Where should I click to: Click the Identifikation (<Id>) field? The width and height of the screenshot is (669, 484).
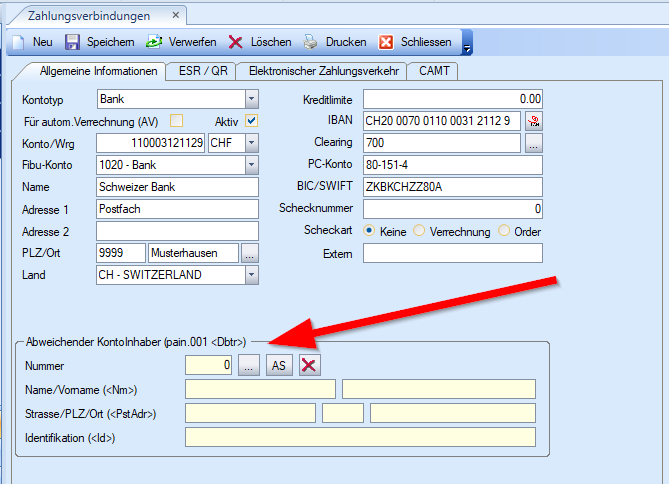(361, 437)
